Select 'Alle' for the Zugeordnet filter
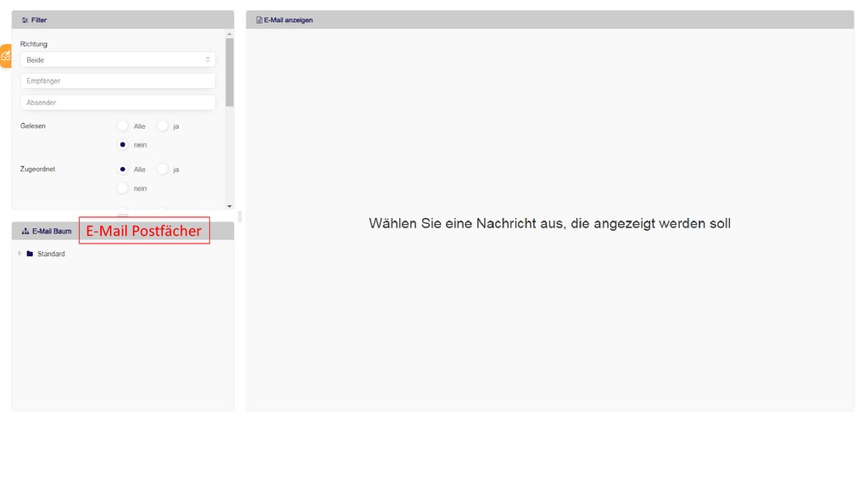The image size is (868, 487). coord(123,169)
